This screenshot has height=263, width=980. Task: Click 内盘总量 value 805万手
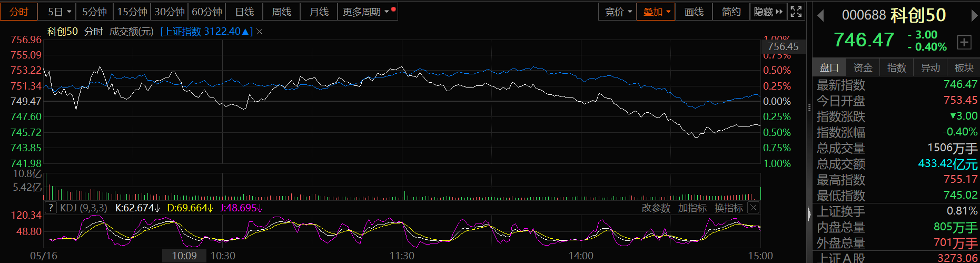coord(956,227)
